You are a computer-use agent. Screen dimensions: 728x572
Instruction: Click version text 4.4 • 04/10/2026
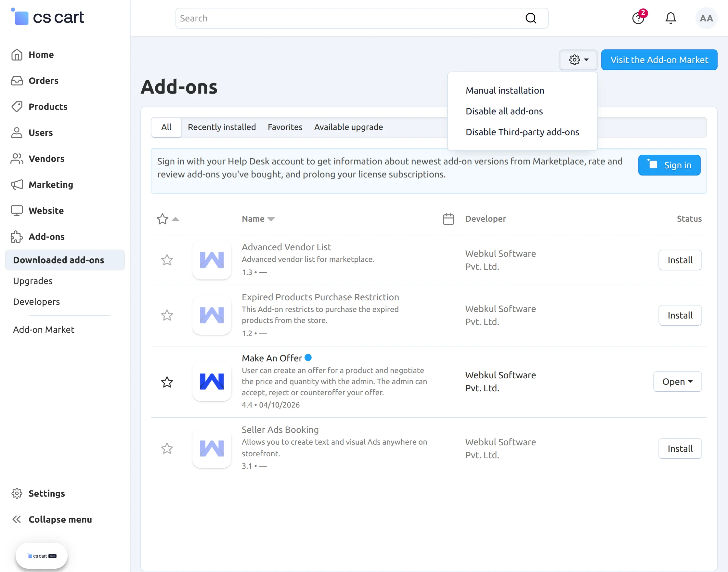point(271,405)
